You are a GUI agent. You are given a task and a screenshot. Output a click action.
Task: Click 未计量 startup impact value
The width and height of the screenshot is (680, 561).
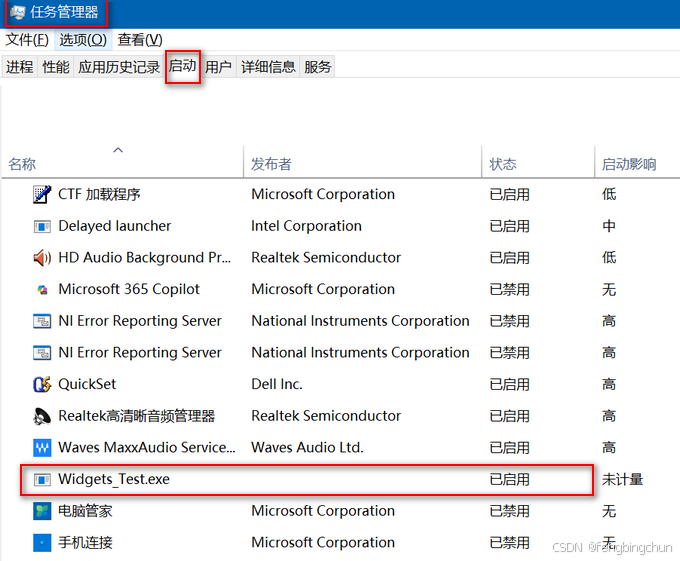coord(622,479)
